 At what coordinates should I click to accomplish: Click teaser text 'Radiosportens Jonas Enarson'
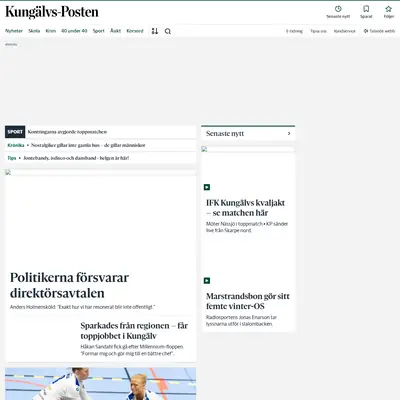[x=241, y=320]
